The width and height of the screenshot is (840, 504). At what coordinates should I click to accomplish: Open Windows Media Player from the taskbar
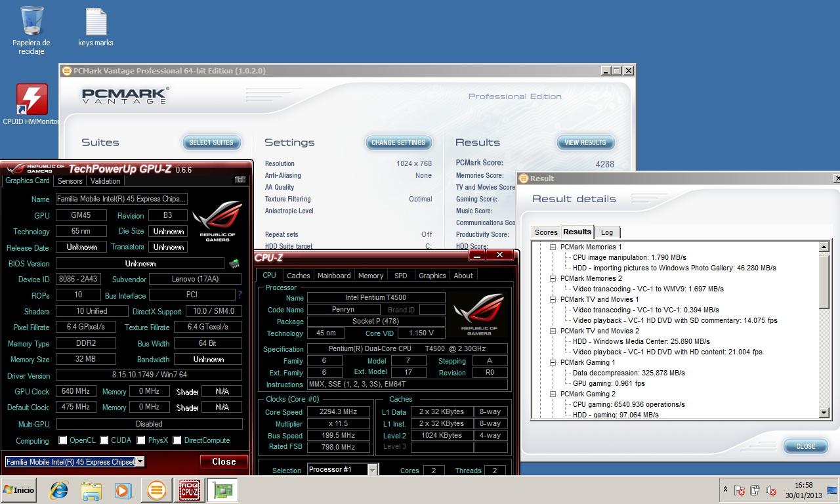coord(123,490)
